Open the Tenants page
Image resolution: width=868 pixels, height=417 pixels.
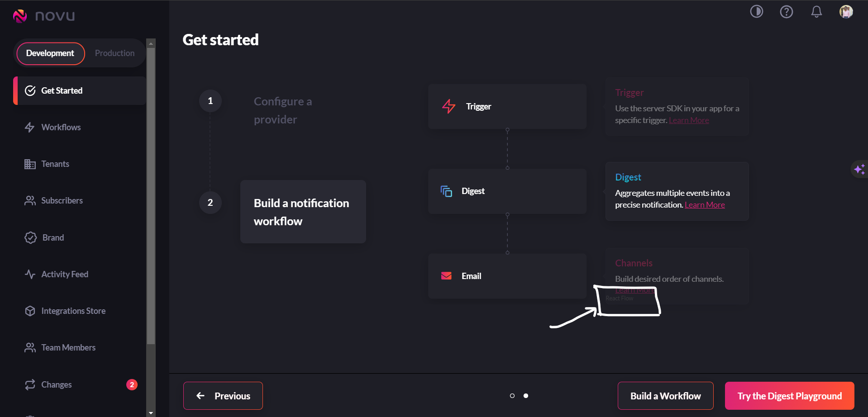point(55,164)
